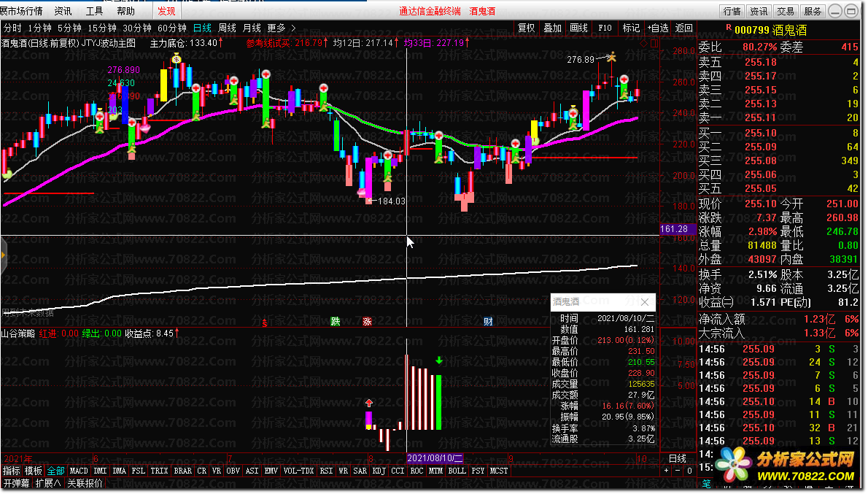The image size is (868, 494).
Task: Select the 1分钟 period
Action: [40, 28]
